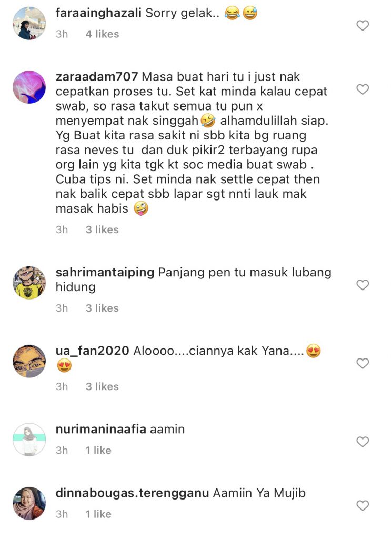See the 1 like on nurimaninaafia's comment
The width and height of the screenshot is (392, 539).
[x=98, y=451]
